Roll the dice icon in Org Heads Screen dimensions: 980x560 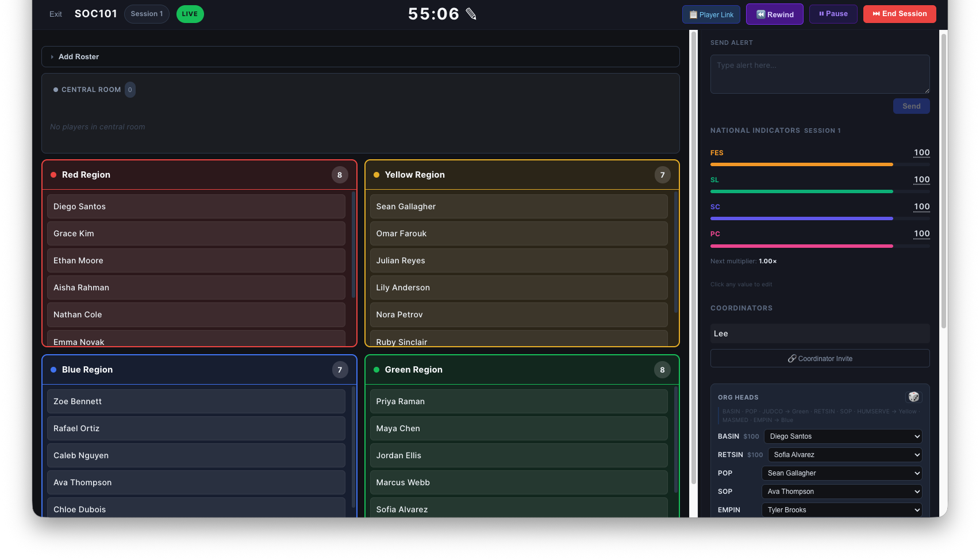[913, 397]
